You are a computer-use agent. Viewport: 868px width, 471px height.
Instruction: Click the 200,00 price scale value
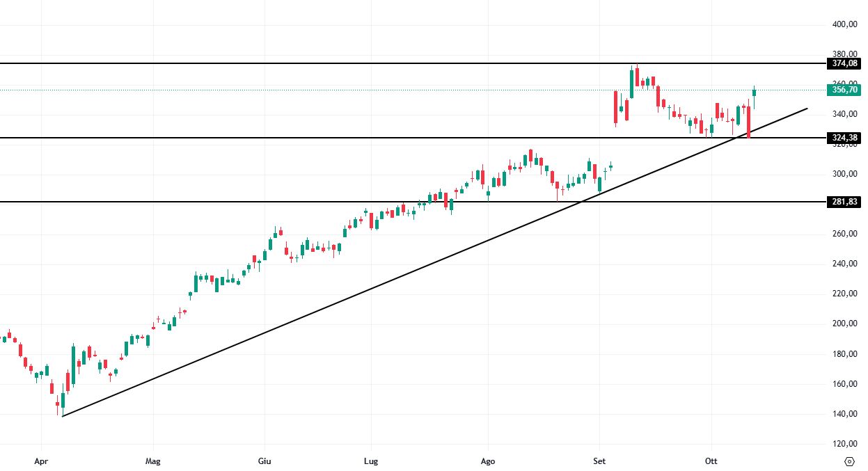(x=844, y=324)
